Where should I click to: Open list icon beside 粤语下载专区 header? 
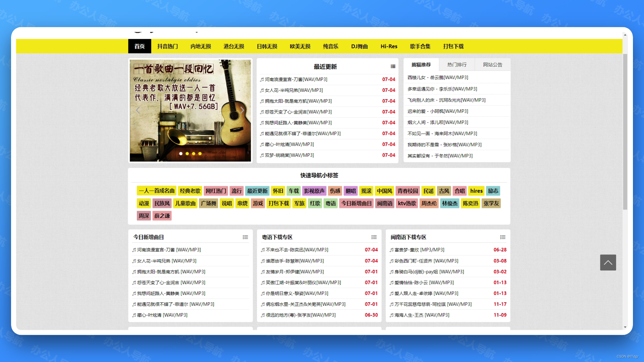(374, 237)
